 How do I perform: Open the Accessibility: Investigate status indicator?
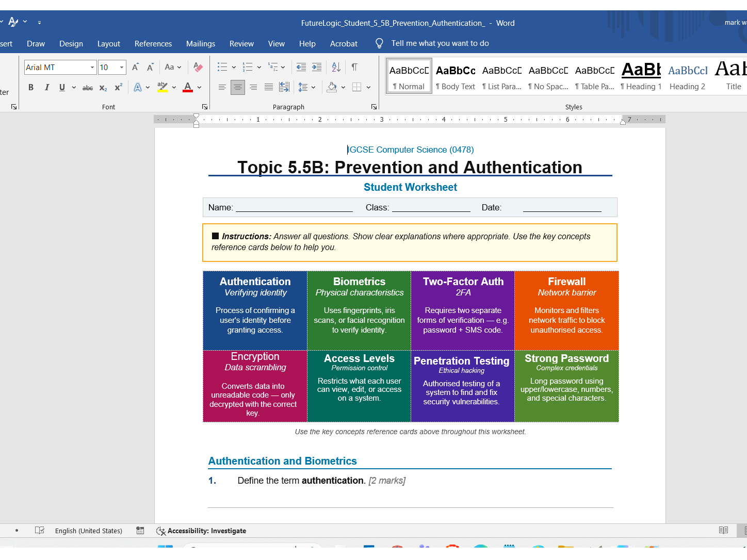[x=201, y=531]
